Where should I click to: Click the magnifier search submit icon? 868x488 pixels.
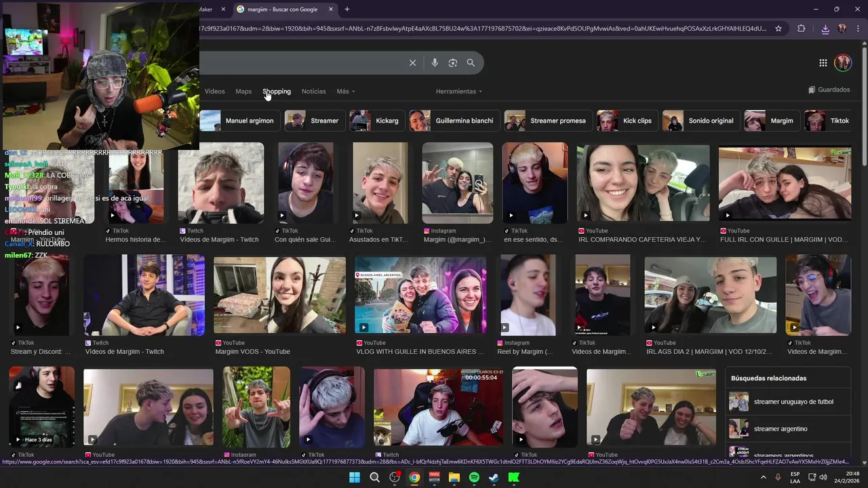pos(471,63)
